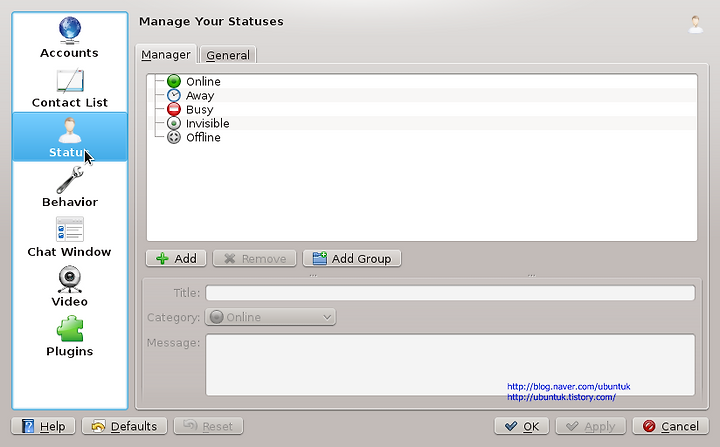The height and width of the screenshot is (447, 720).
Task: Click the Remove button
Action: coord(254,259)
